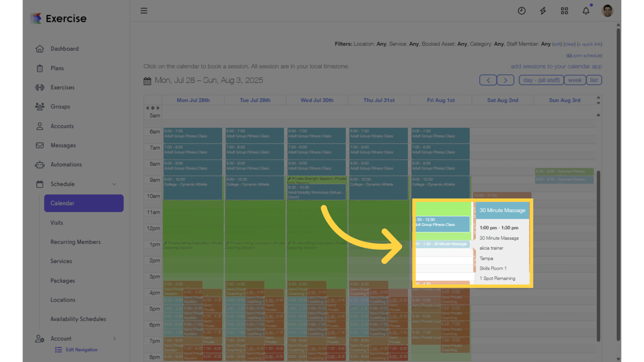Click the Fri Aug 1st column header

coord(441,100)
